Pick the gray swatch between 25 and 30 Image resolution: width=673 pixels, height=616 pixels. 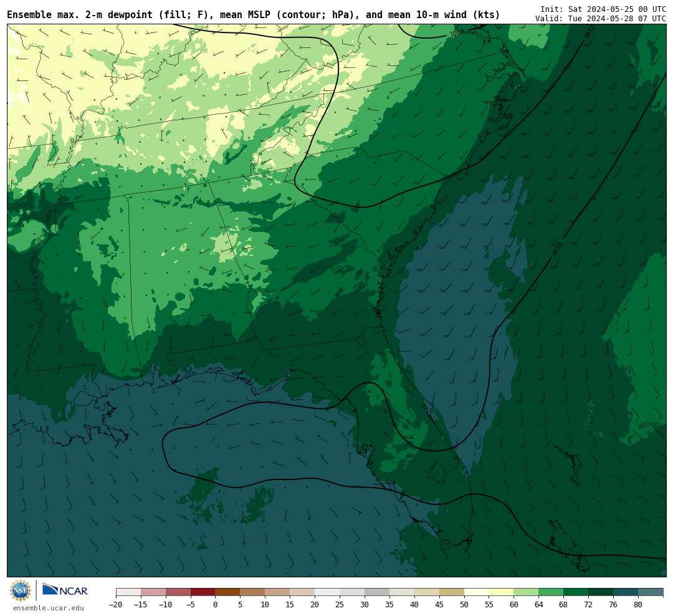[x=352, y=592]
